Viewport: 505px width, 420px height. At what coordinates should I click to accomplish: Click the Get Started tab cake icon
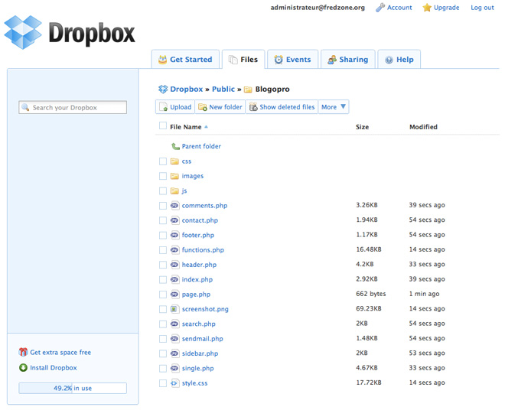pos(163,59)
